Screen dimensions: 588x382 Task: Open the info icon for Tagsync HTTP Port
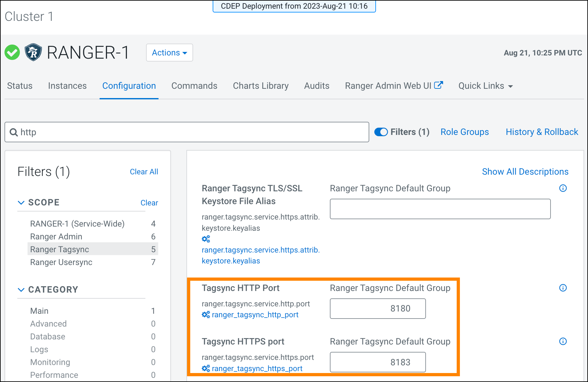coord(563,288)
